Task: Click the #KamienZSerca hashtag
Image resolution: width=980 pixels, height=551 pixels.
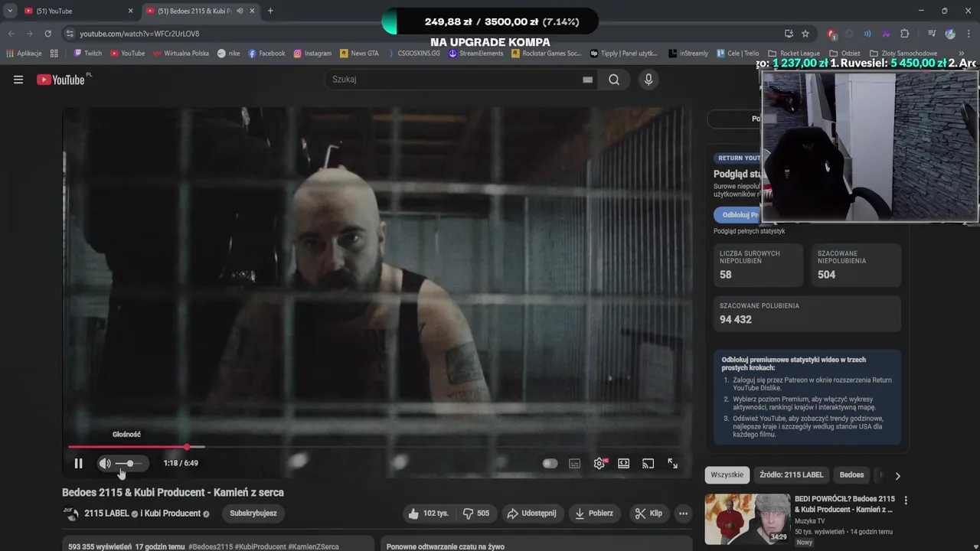Action: tap(314, 547)
